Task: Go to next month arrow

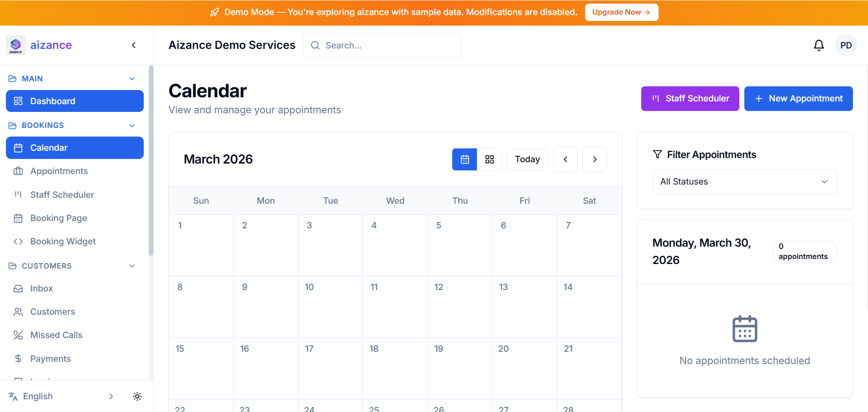Action: (x=595, y=159)
